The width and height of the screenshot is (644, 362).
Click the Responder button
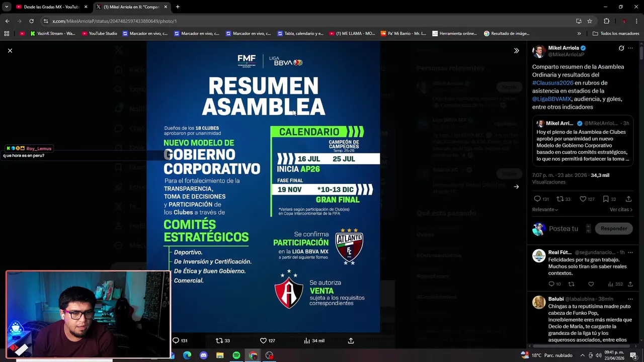pos(614,229)
